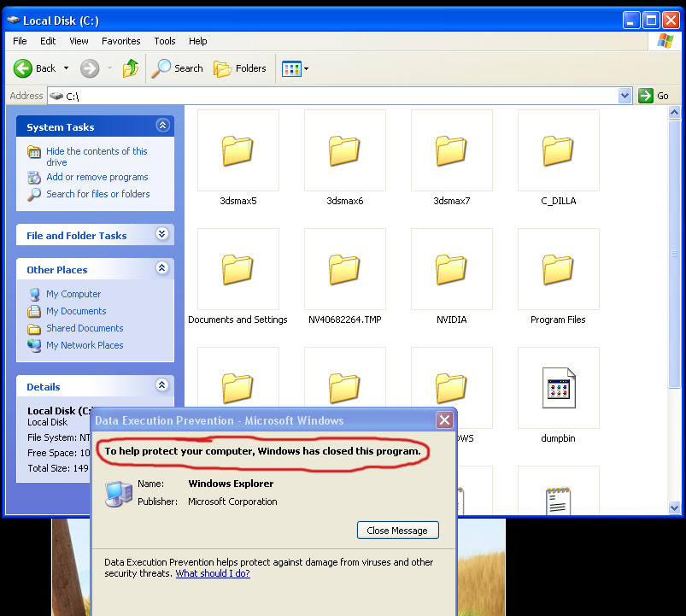The image size is (686, 616).
Task: Open My Network Places link
Action: 85,345
